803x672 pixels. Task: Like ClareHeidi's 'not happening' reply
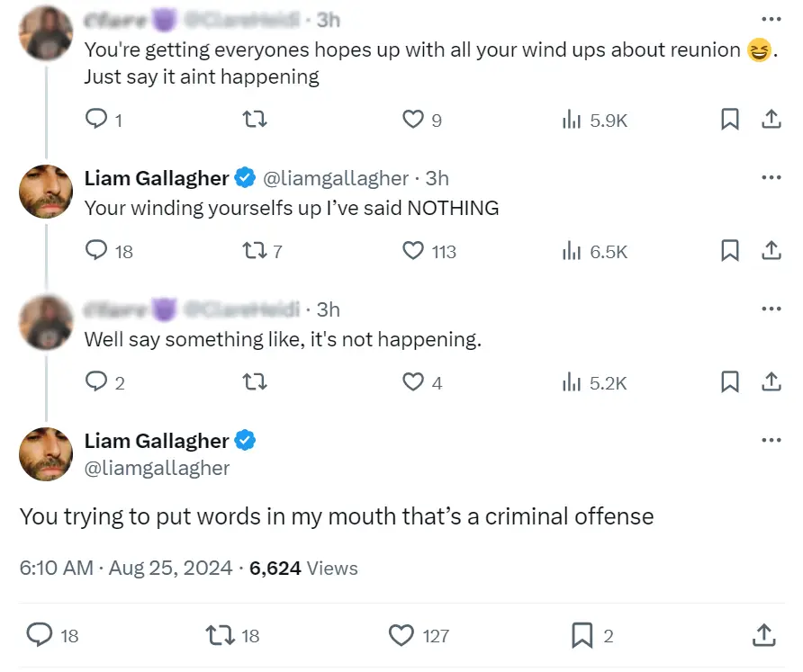pos(411,381)
